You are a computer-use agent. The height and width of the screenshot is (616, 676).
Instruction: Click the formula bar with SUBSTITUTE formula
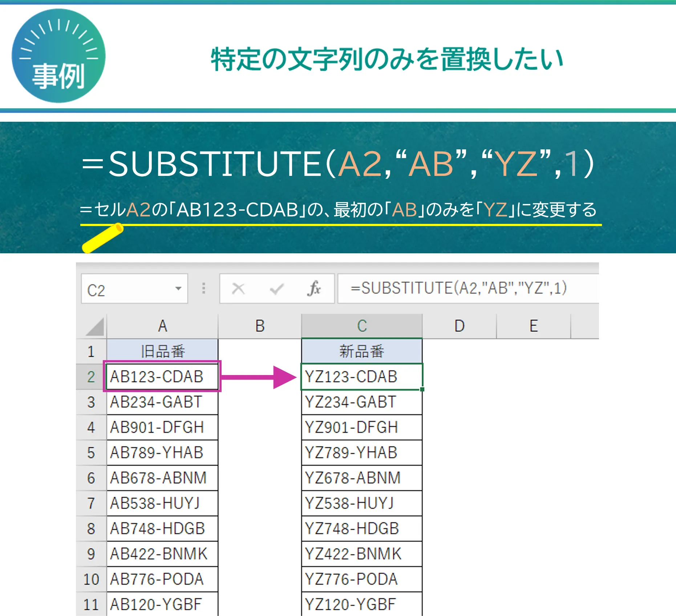pyautogui.click(x=468, y=289)
